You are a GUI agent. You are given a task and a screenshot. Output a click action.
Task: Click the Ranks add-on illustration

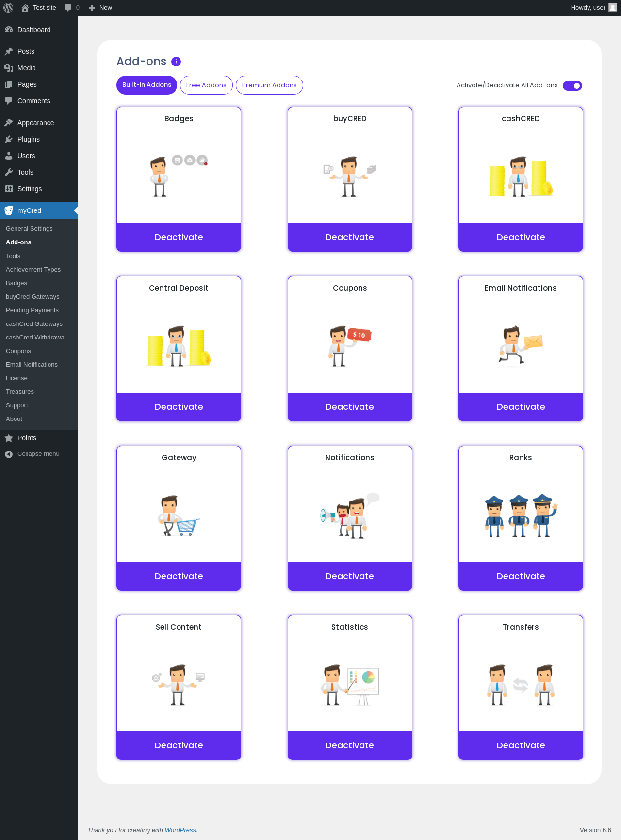tap(521, 516)
